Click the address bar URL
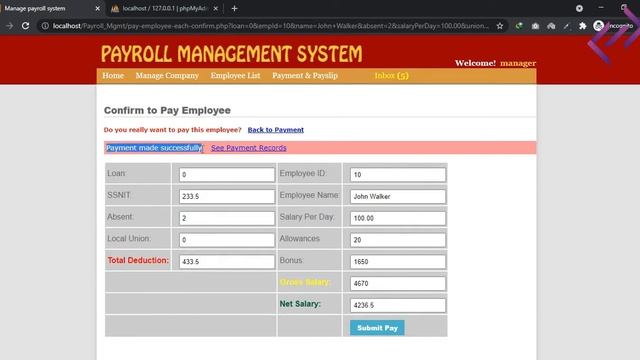Viewport: 640px width, 360px height. 271,26
